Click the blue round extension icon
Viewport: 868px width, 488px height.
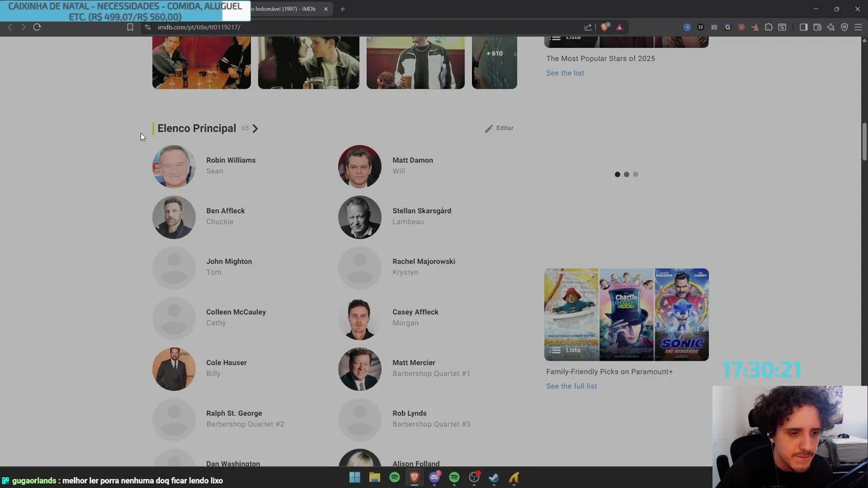pos(687,27)
